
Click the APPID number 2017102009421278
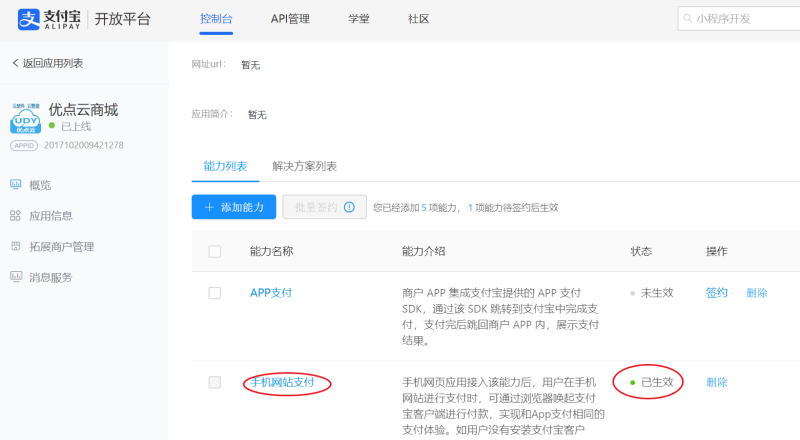click(x=84, y=145)
